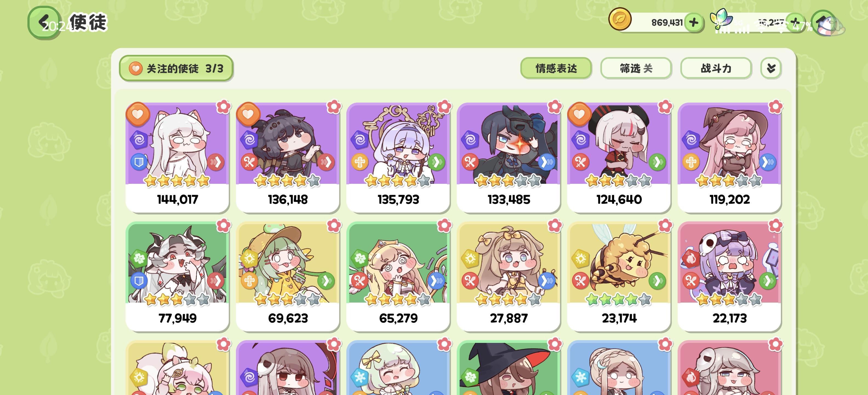Click the gold coin currency icon
Screen dimensions: 868x395
(x=620, y=19)
